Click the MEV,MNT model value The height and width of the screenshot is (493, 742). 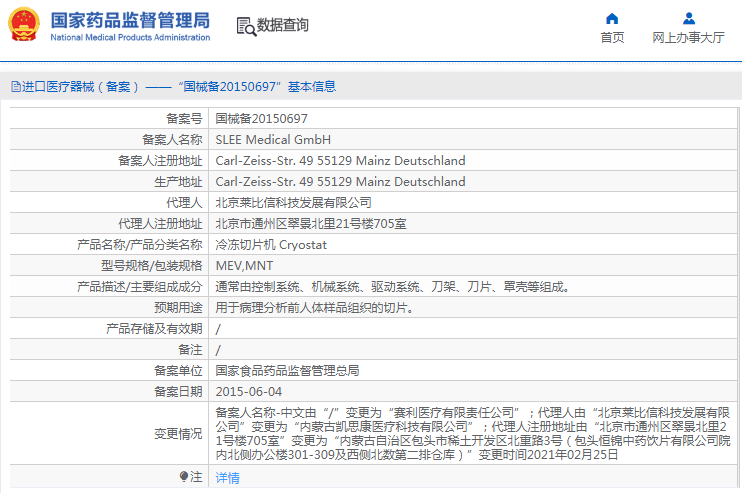click(x=244, y=265)
